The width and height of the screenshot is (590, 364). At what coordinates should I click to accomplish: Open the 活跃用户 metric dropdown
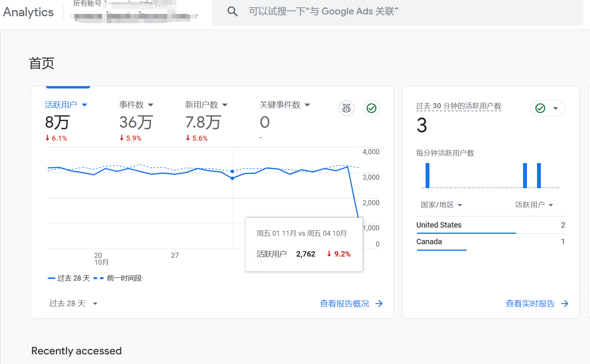(x=85, y=105)
